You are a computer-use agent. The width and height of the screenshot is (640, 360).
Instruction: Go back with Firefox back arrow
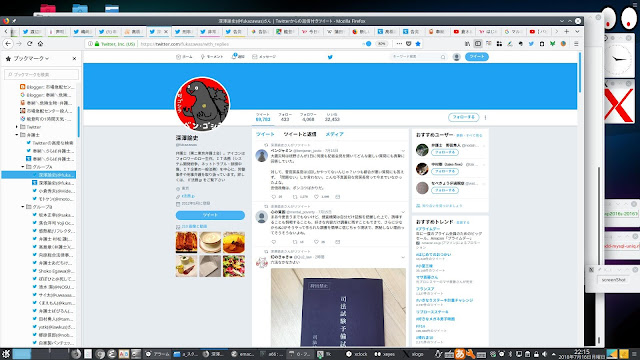click(8, 44)
